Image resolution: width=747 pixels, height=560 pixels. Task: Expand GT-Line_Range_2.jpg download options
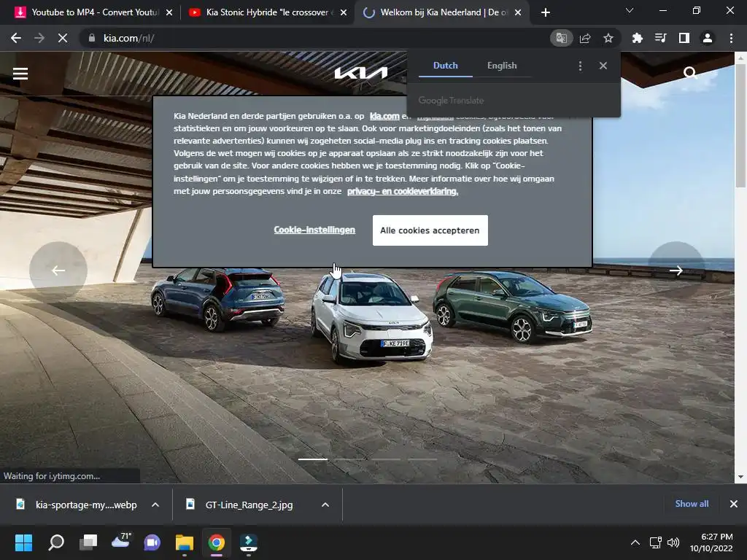point(325,505)
